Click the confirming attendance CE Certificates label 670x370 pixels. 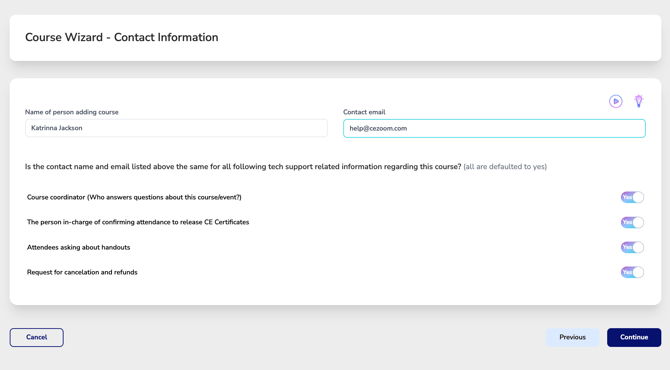tap(138, 222)
